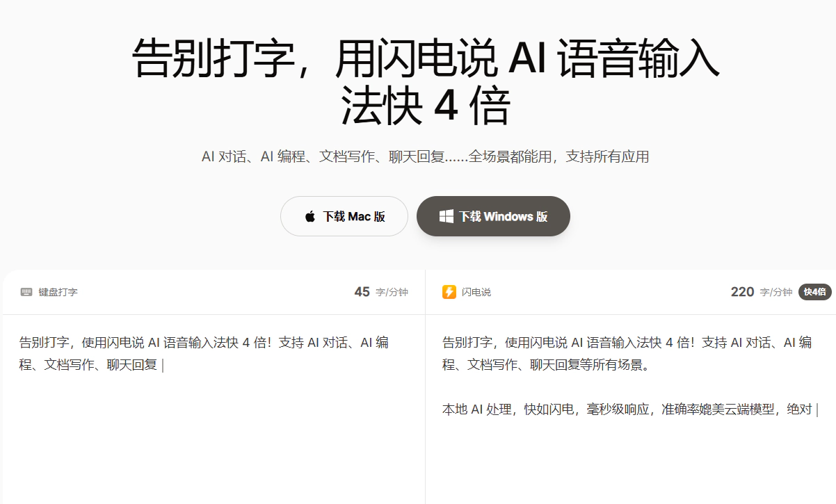The height and width of the screenshot is (504, 836).
Task: Click the 本地 AI 处理 paragraph
Action: click(626, 409)
